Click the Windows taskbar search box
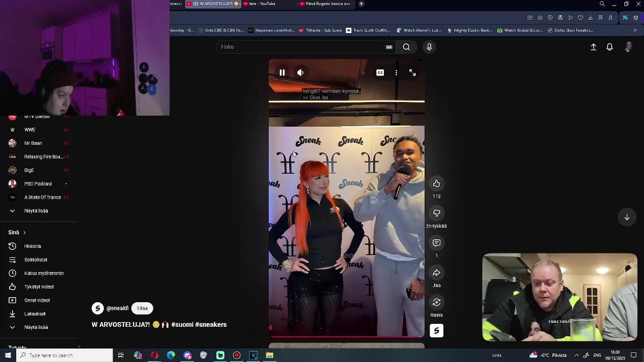This screenshot has width=644, height=362. click(x=64, y=355)
